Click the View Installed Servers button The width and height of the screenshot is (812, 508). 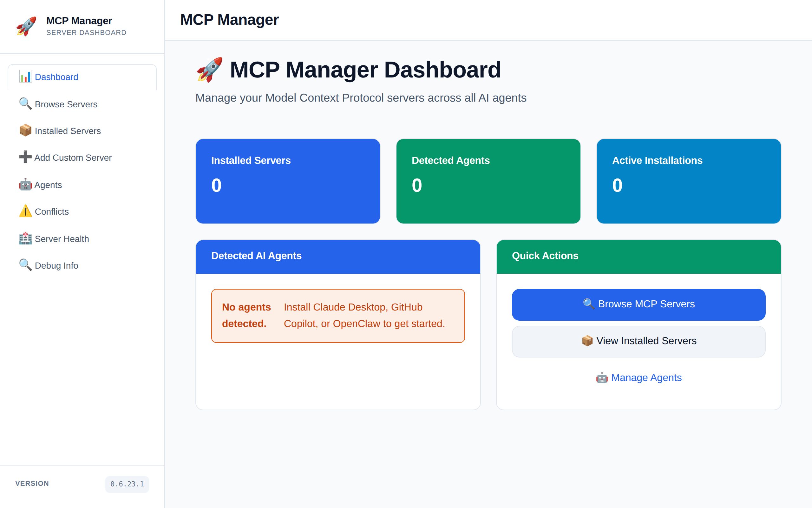coord(638,341)
